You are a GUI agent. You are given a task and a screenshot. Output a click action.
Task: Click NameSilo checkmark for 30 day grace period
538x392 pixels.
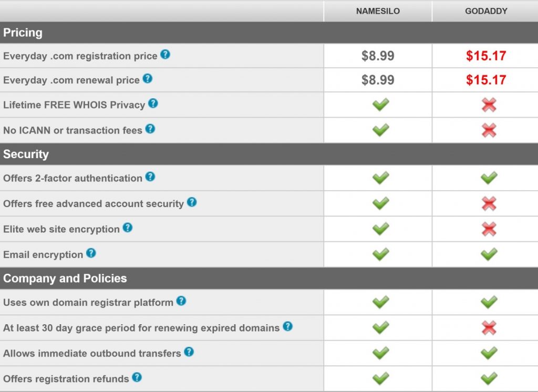(x=381, y=327)
